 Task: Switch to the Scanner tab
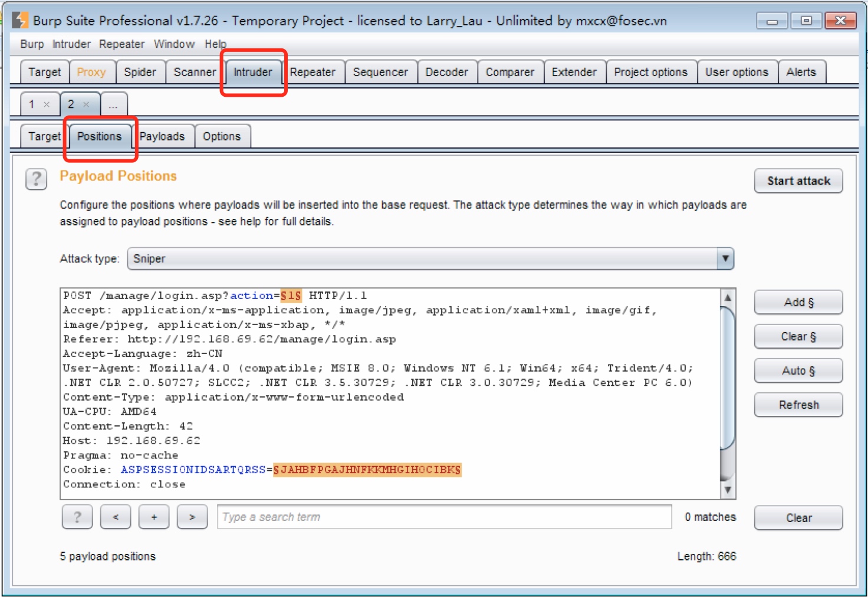(x=195, y=72)
